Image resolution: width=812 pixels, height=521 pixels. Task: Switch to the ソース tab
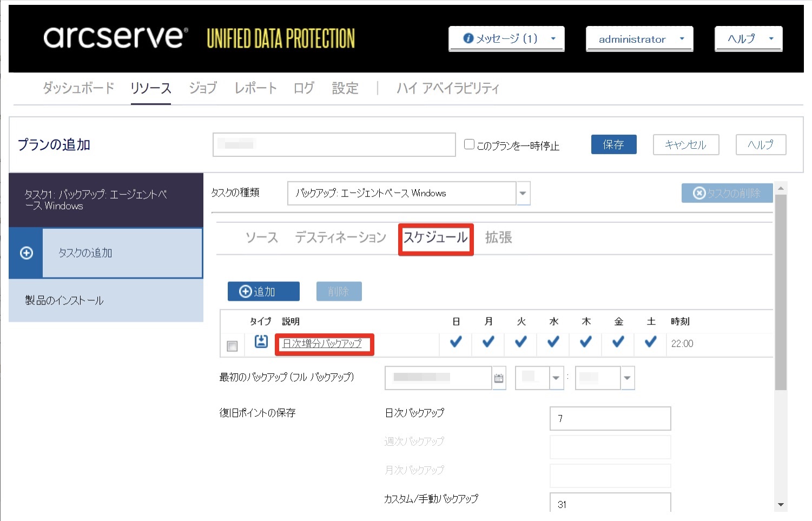[262, 237]
